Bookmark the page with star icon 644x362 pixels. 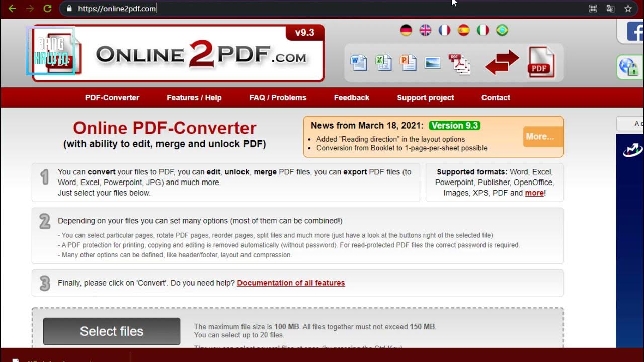628,9
